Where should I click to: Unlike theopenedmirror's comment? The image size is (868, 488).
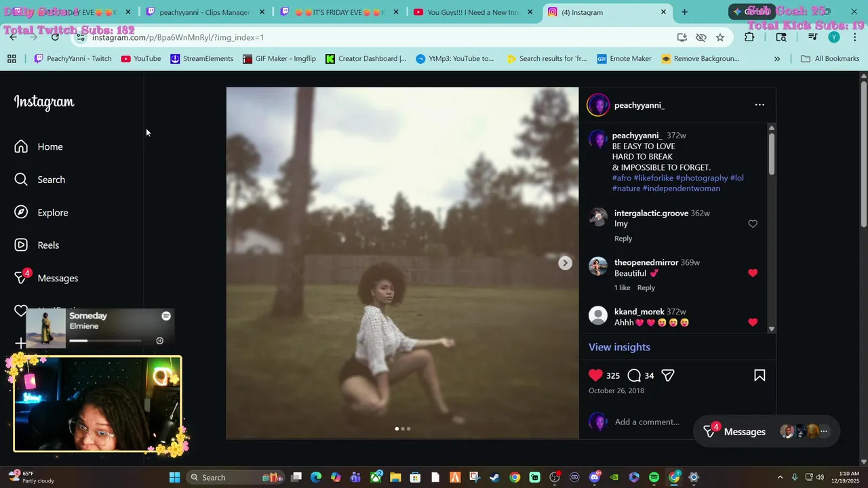click(753, 273)
